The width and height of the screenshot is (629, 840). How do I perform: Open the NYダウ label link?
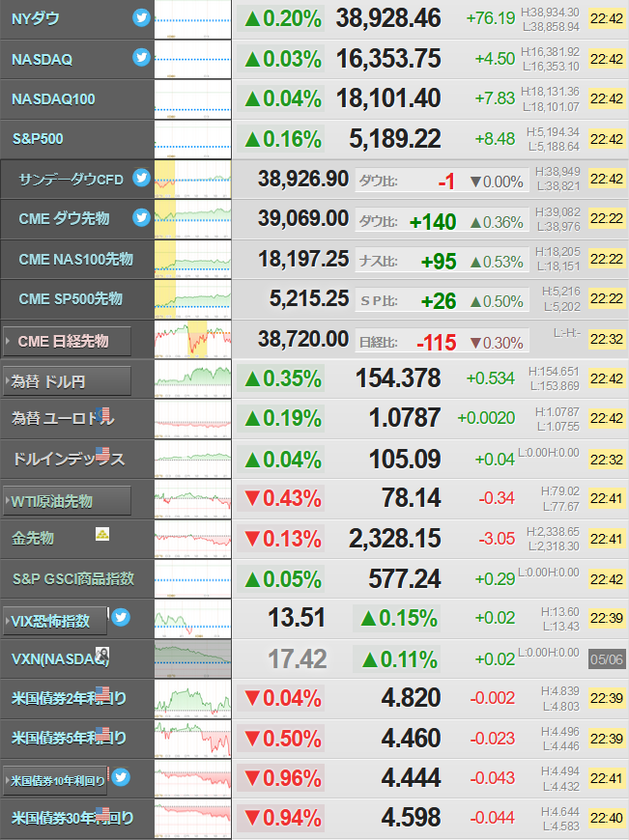pyautogui.click(x=36, y=18)
